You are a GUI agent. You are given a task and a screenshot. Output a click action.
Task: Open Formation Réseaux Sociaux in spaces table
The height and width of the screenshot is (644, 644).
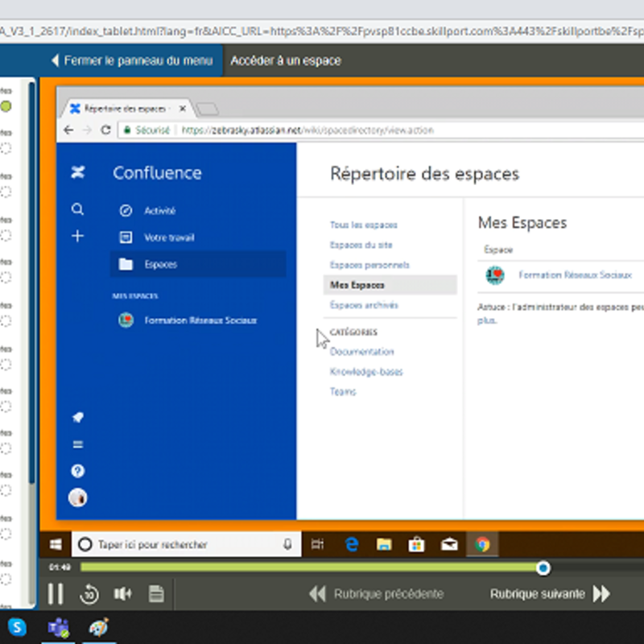click(x=575, y=275)
